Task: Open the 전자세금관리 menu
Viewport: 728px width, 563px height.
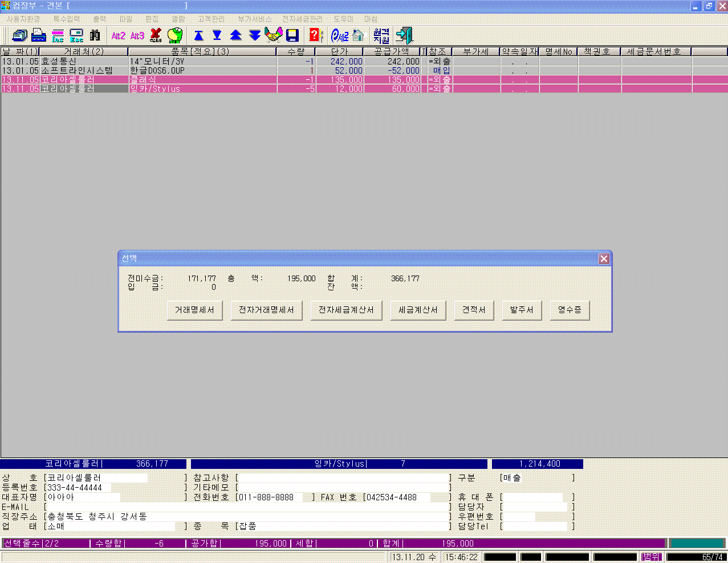Action: point(302,19)
